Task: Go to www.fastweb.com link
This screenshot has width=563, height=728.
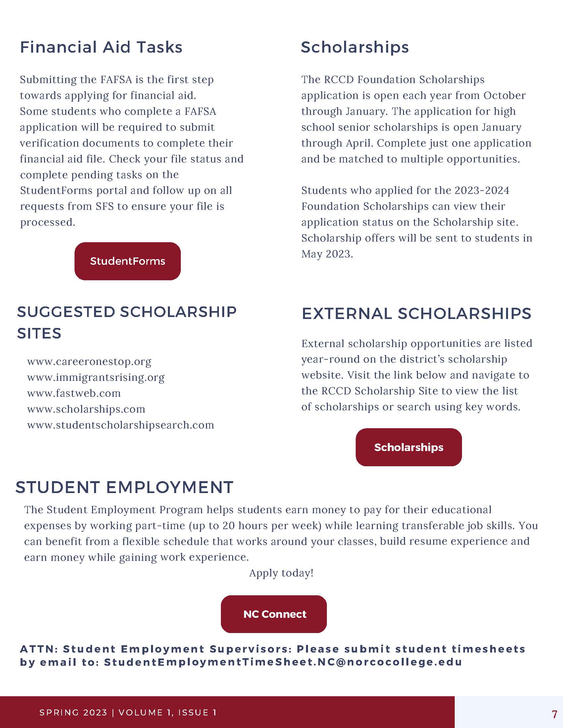Action: point(74,393)
